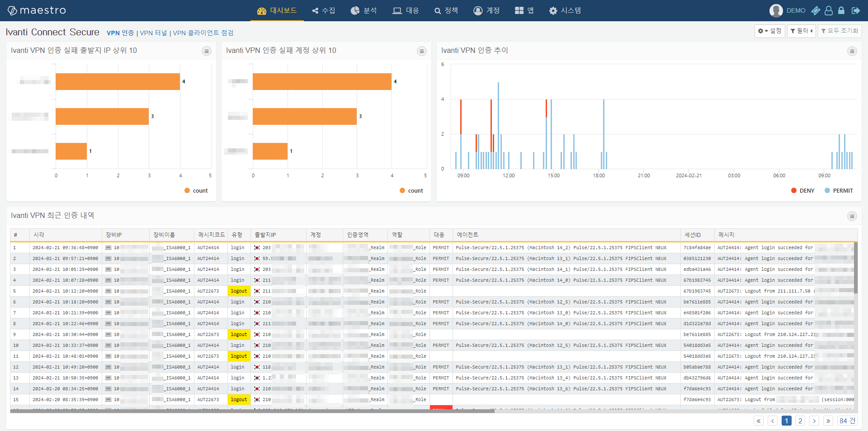Click session ID db432796d6
The image size is (868, 431).
697,378
